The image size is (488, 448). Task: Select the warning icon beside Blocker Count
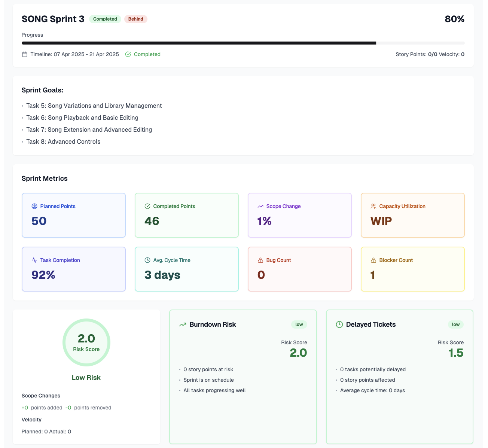click(373, 260)
